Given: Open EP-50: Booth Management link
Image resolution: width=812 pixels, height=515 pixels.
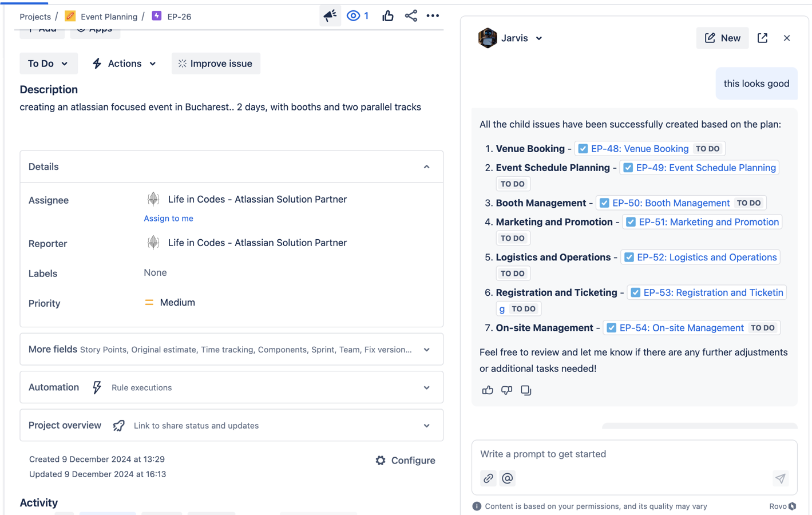Looking at the screenshot, I should click(671, 203).
